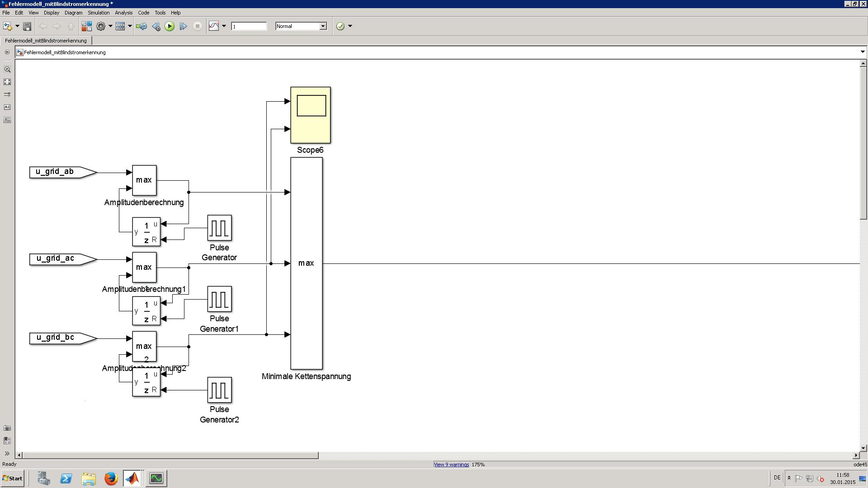Open Model Configuration Parameters gear icon
868x488 pixels.
pyautogui.click(x=101, y=26)
